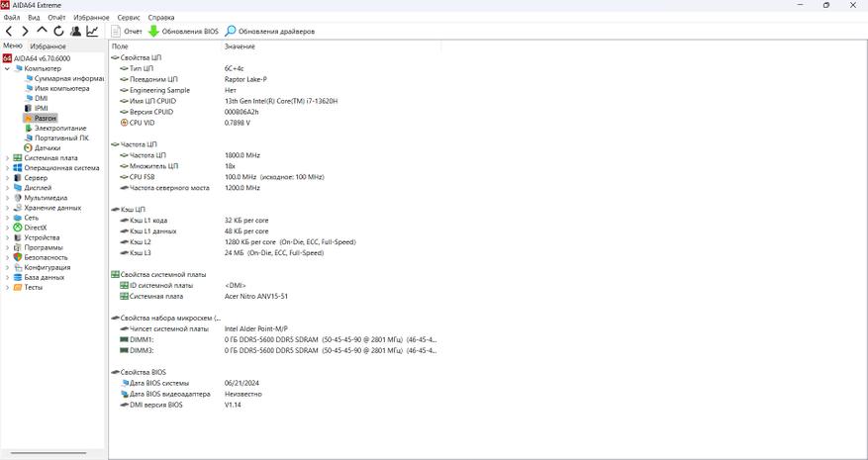Screen dimensions: 868x460
Task: Select the Тип ЦП row
Action: click(275, 68)
